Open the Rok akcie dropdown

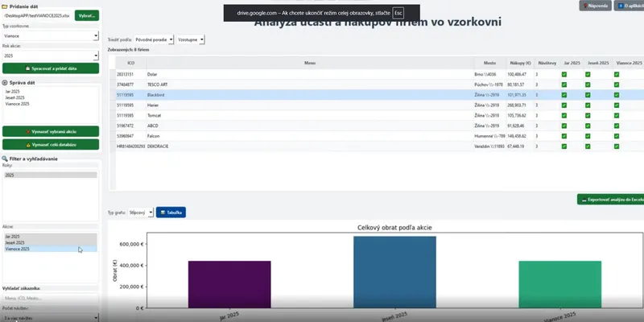[x=51, y=56]
